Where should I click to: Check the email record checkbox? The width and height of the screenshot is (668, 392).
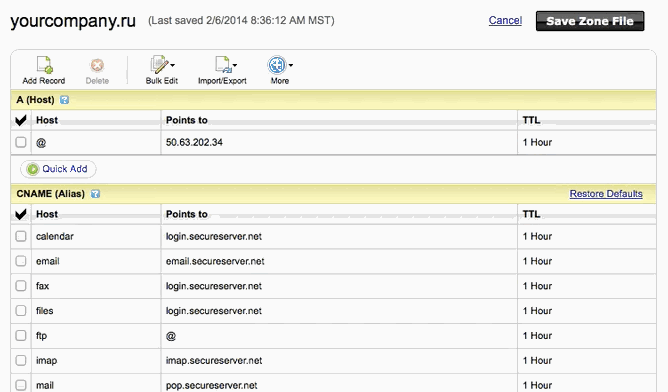[x=21, y=261]
